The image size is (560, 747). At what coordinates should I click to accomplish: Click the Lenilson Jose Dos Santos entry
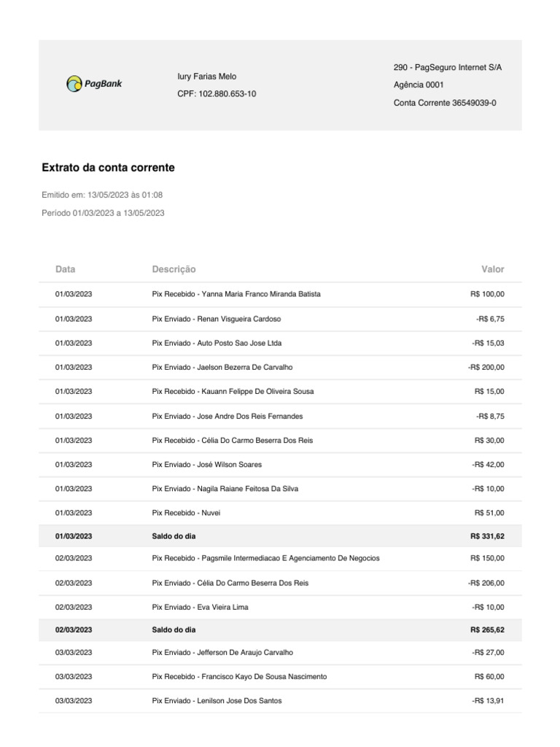coord(217,701)
